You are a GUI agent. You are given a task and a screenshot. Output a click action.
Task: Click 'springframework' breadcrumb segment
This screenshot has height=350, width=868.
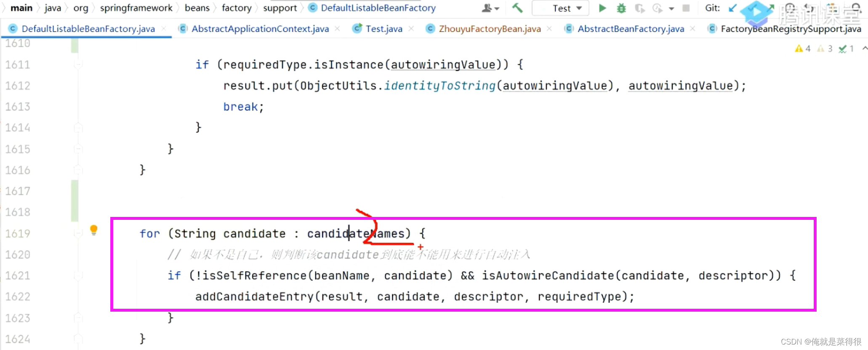tap(136, 8)
